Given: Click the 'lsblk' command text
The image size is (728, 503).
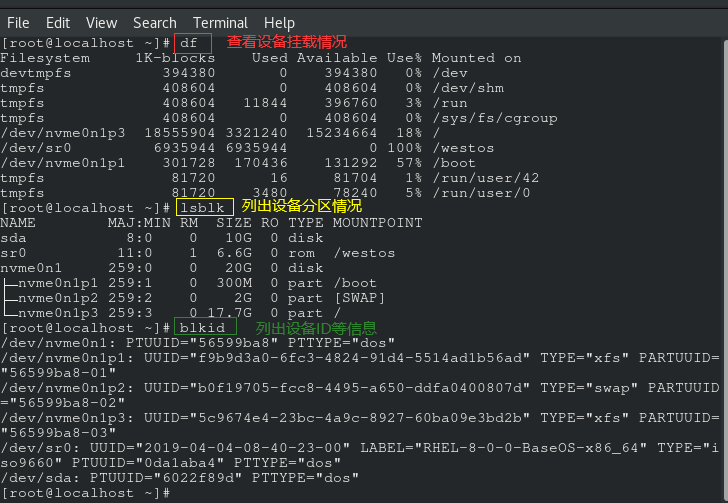Looking at the screenshot, I should pos(202,208).
